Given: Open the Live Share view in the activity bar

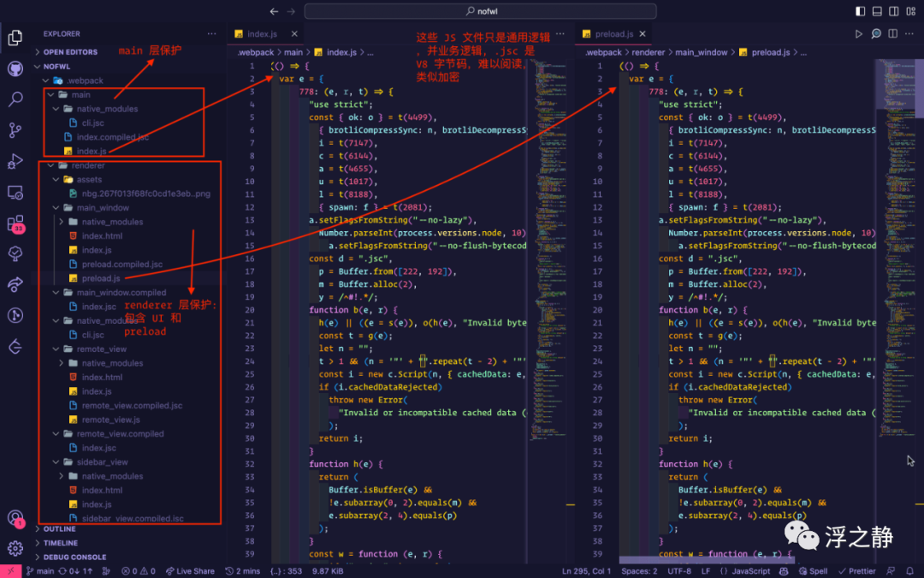Looking at the screenshot, I should pyautogui.click(x=15, y=285).
